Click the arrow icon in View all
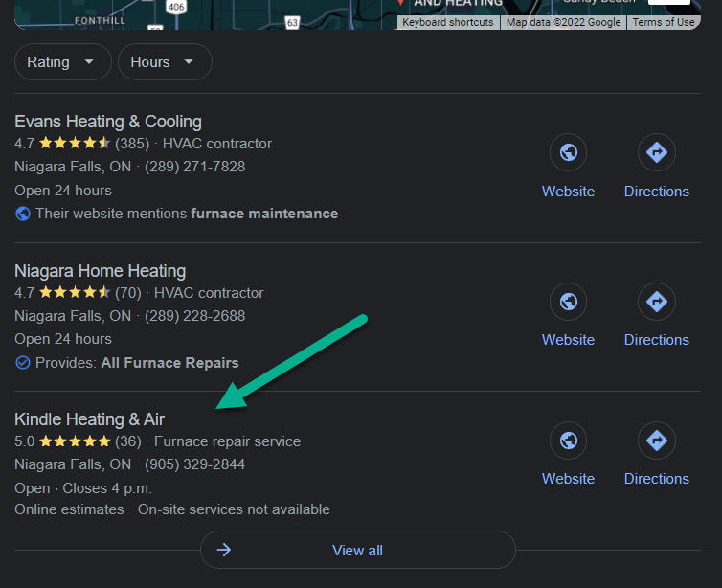The width and height of the screenshot is (722, 588). (224, 550)
